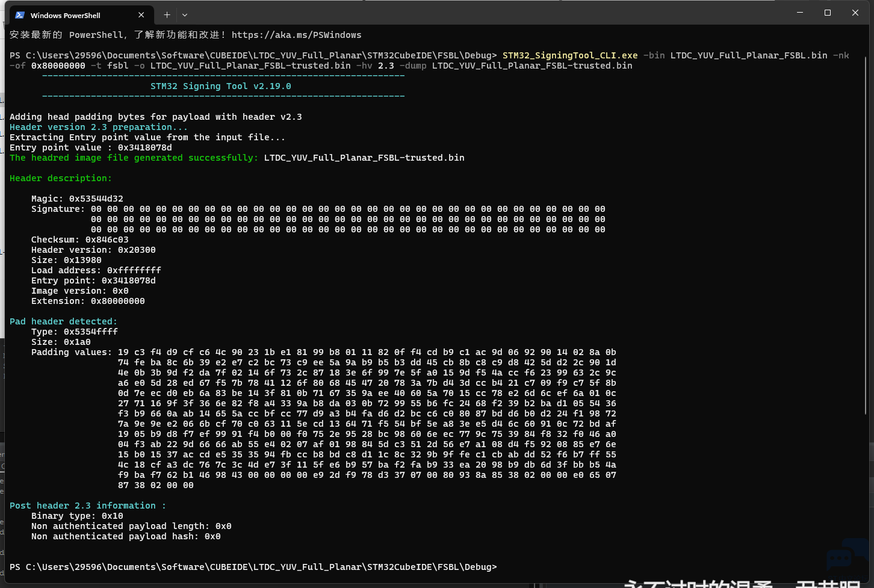Click the STM32_SigningTool_CLI.exe command text
Screen dimensions: 874x588
click(x=570, y=55)
